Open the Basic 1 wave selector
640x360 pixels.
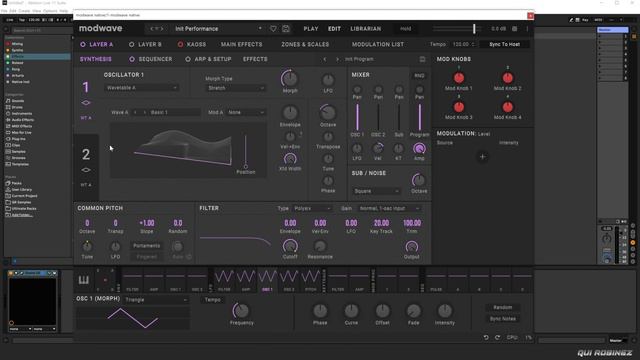point(175,112)
